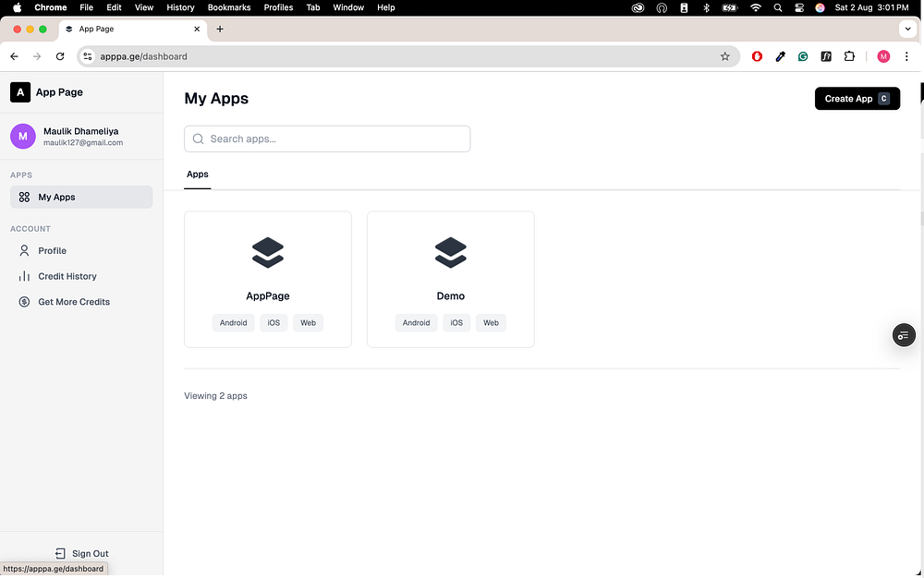Open Spotlight search icon
This screenshot has height=578, width=924.
click(778, 7)
